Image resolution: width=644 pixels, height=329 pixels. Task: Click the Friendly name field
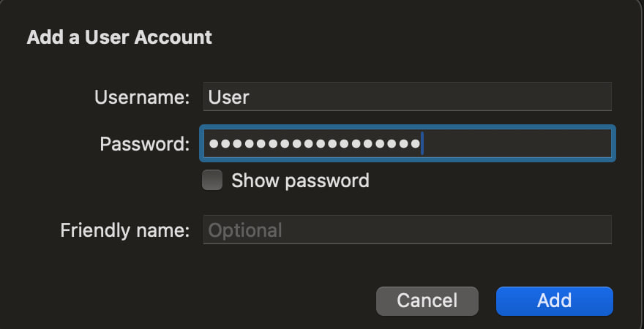[x=407, y=230]
